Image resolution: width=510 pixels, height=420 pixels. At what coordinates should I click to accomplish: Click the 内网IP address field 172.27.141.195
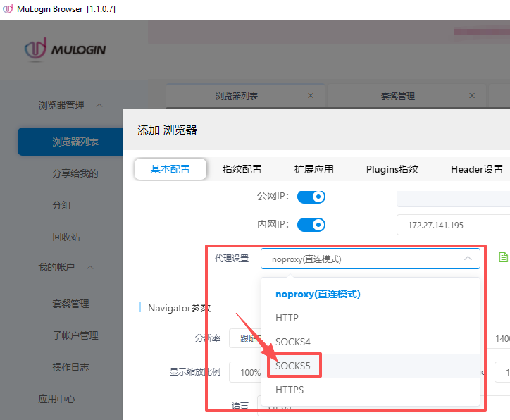[451, 226]
